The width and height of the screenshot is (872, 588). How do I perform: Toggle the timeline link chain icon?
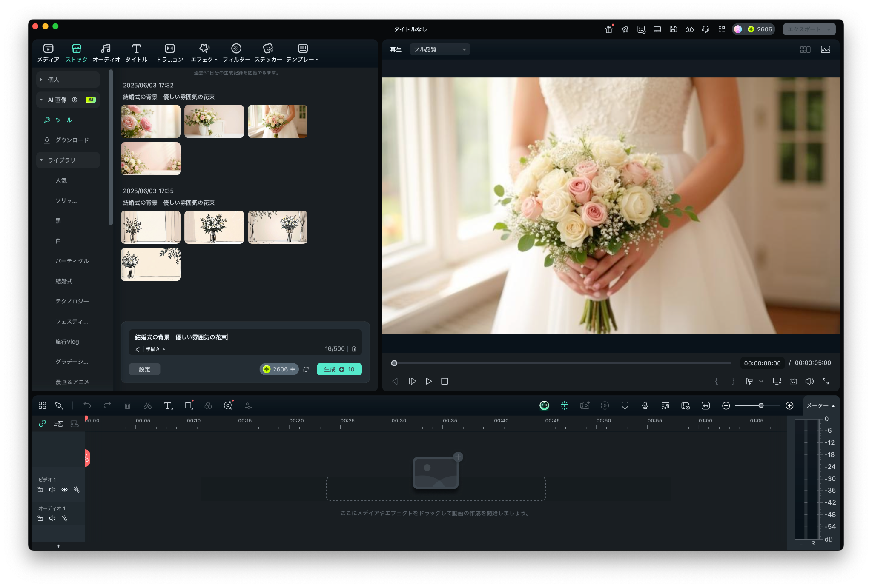[43, 423]
